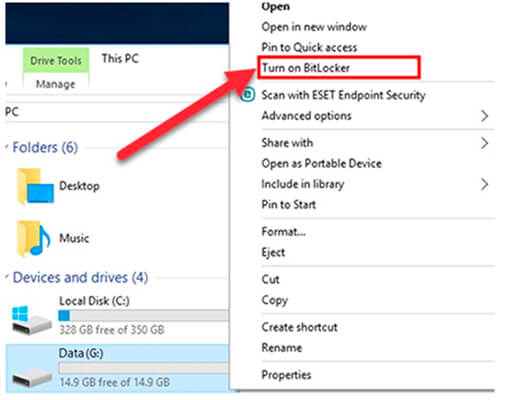
Task: Choose Open in new window
Action: 314,27
